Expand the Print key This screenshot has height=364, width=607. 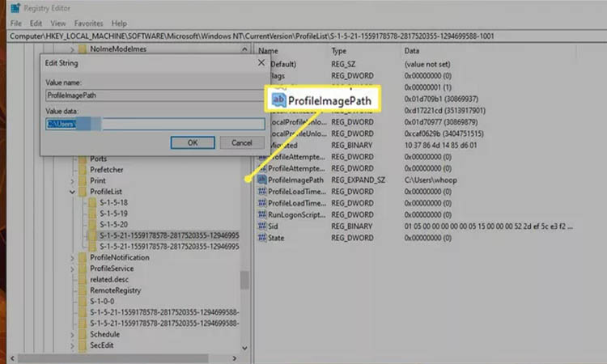tap(72, 180)
